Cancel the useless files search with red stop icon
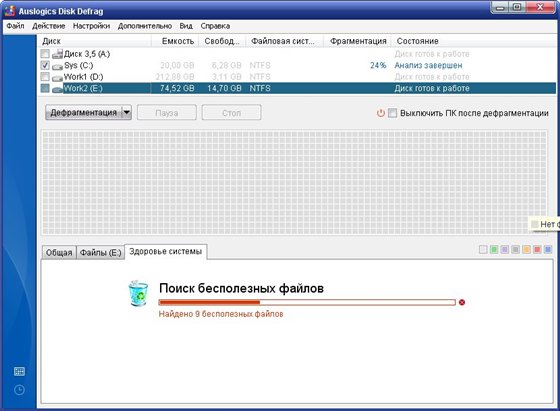The width and height of the screenshot is (560, 411). [462, 302]
